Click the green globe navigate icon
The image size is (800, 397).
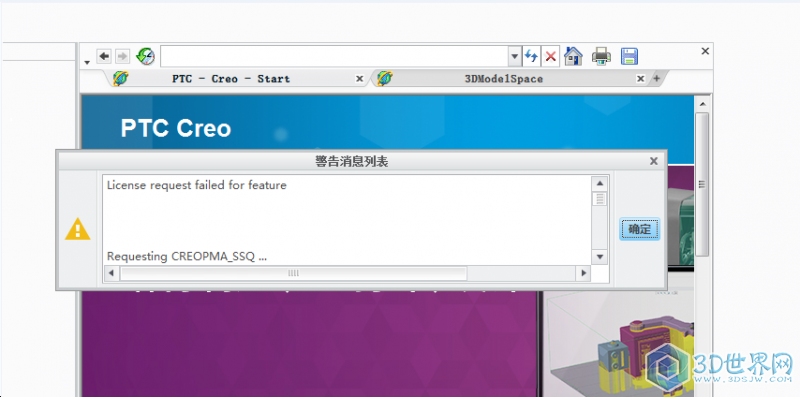tap(145, 56)
